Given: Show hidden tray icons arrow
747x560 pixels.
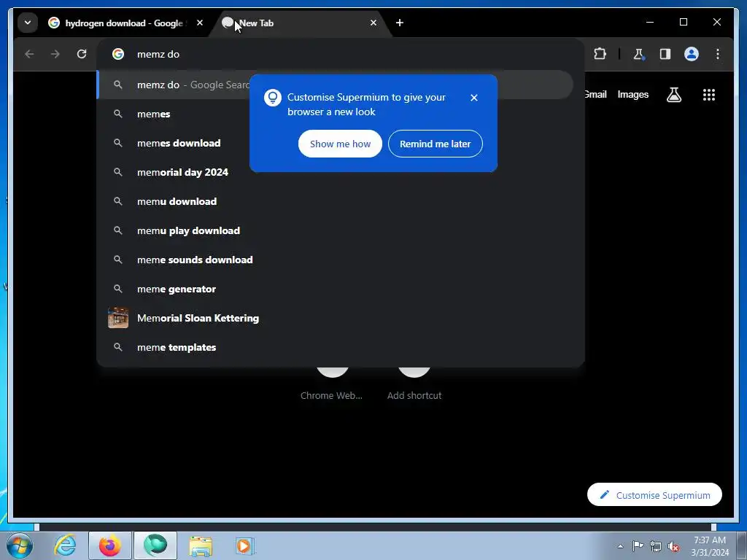Looking at the screenshot, I should tap(620, 546).
